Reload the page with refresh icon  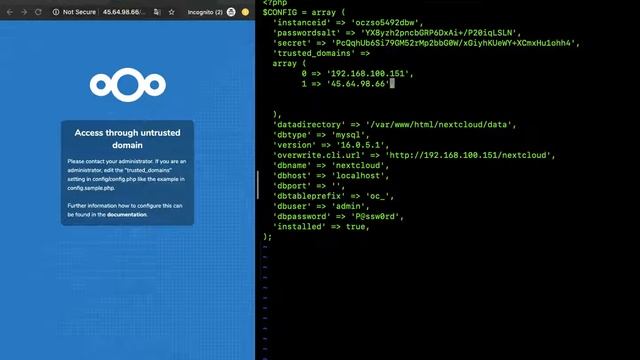tap(38, 12)
